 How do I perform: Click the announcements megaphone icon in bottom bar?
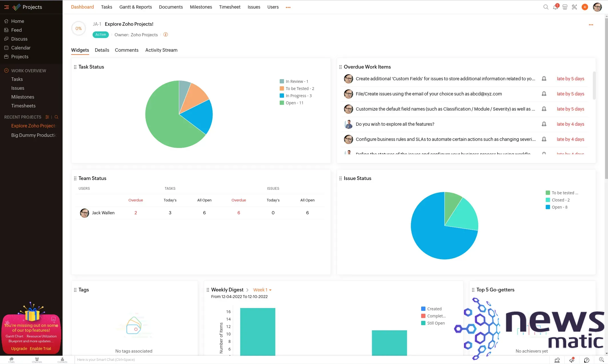[572, 360]
